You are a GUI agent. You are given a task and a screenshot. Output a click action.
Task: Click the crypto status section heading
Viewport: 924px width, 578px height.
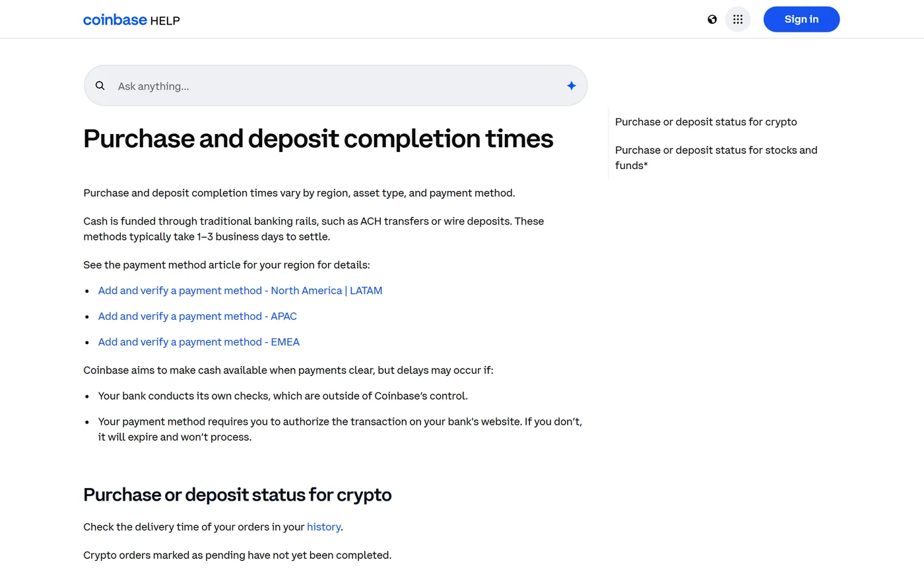238,495
